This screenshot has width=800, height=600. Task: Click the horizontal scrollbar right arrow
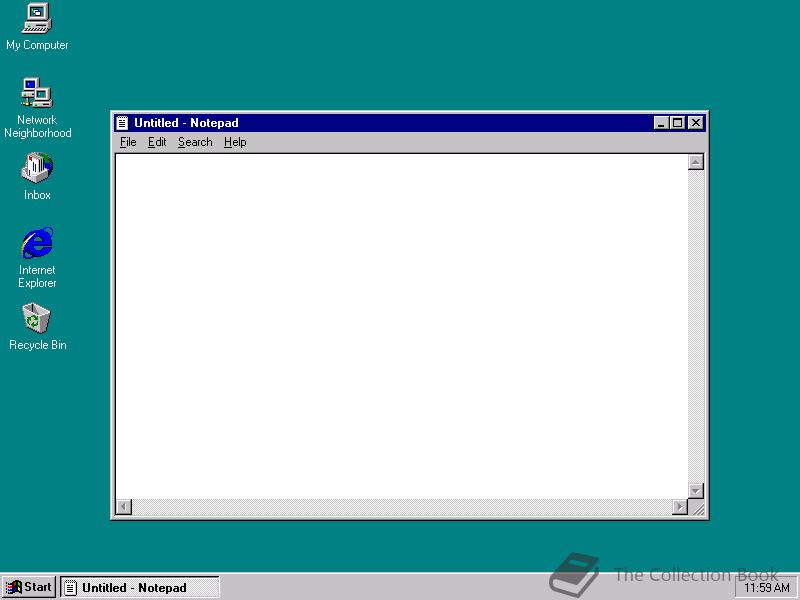(680, 507)
